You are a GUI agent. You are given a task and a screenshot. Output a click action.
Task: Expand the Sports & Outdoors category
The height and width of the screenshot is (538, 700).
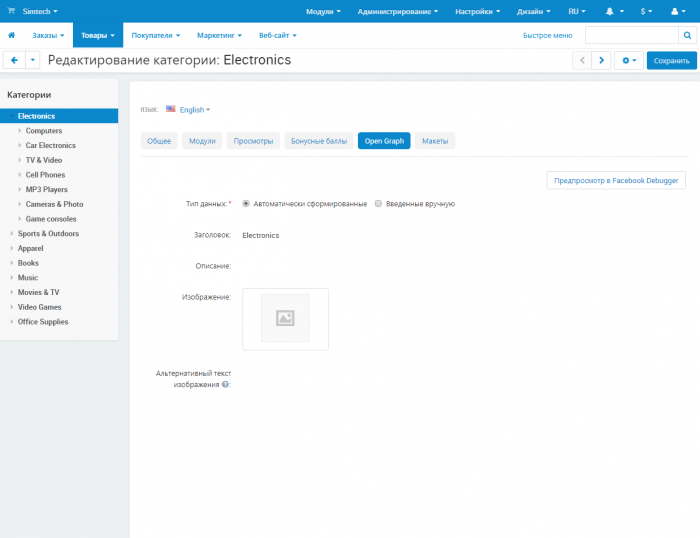12,233
